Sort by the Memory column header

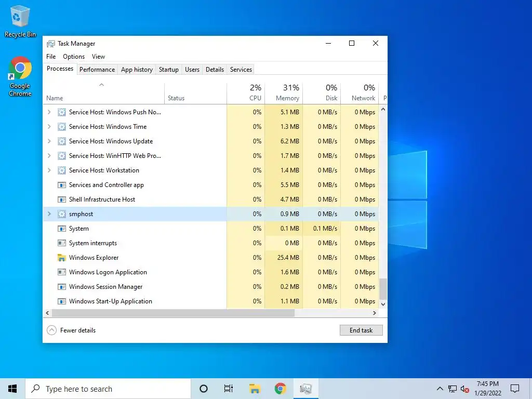pos(284,93)
